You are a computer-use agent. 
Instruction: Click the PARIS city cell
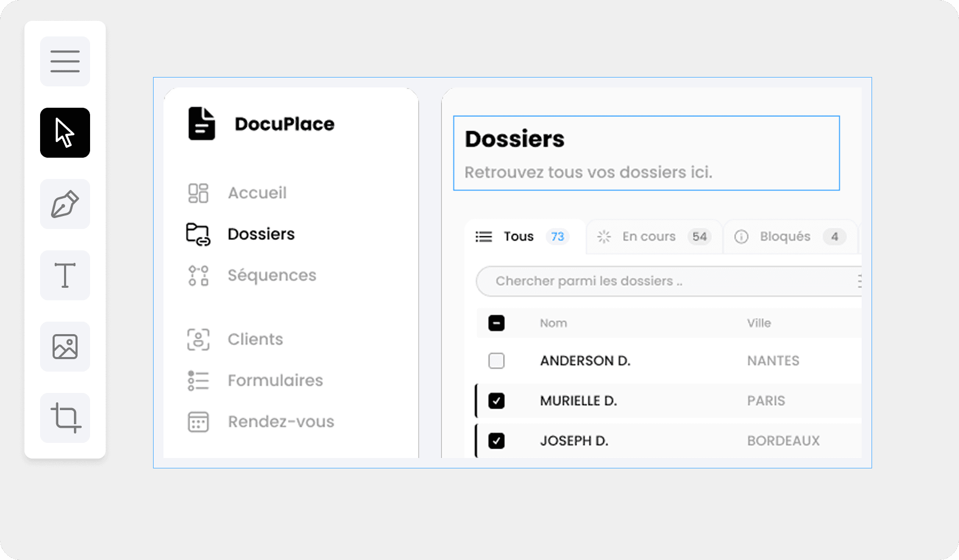[766, 401]
